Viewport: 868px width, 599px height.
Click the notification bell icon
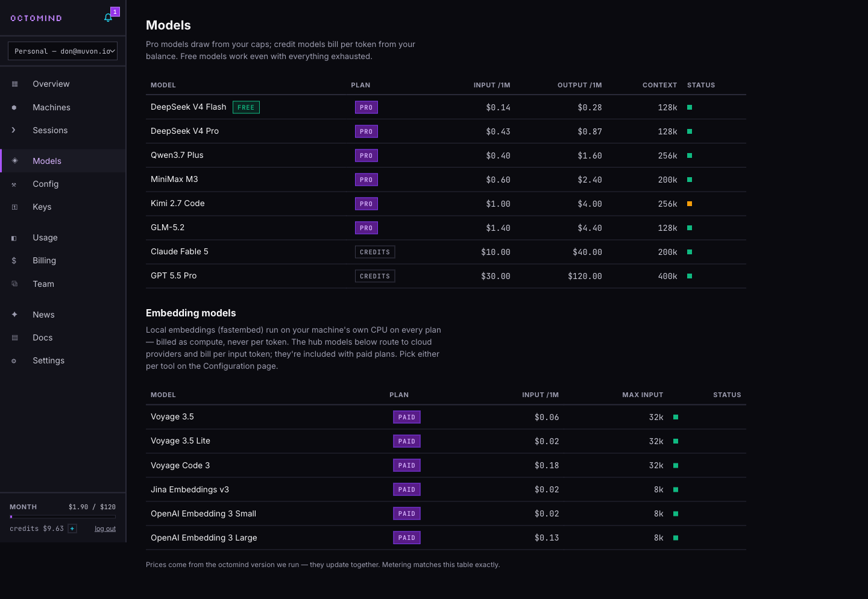108,17
